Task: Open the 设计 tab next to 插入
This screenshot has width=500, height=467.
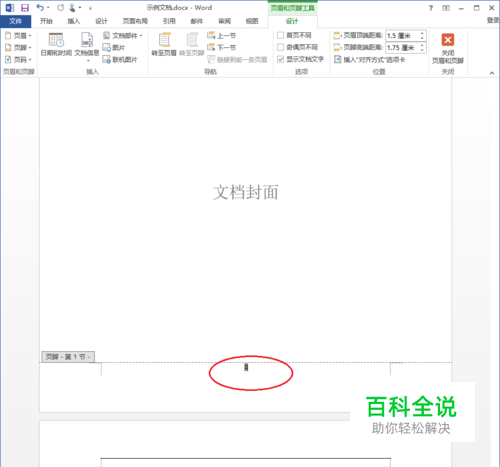Action: [x=101, y=21]
